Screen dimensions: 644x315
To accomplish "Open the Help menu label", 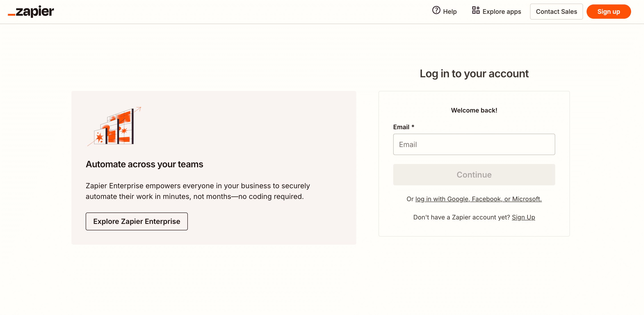I will pyautogui.click(x=450, y=12).
